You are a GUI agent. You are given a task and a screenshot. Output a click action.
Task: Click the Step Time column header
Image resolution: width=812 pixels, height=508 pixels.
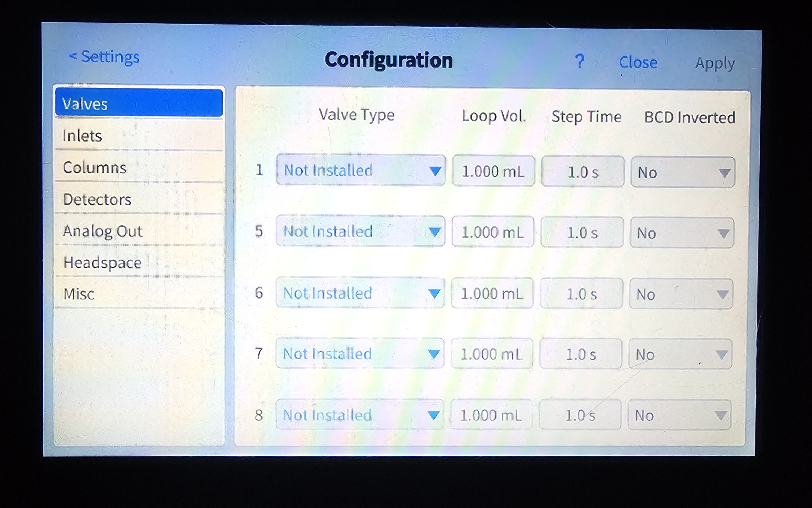click(586, 117)
